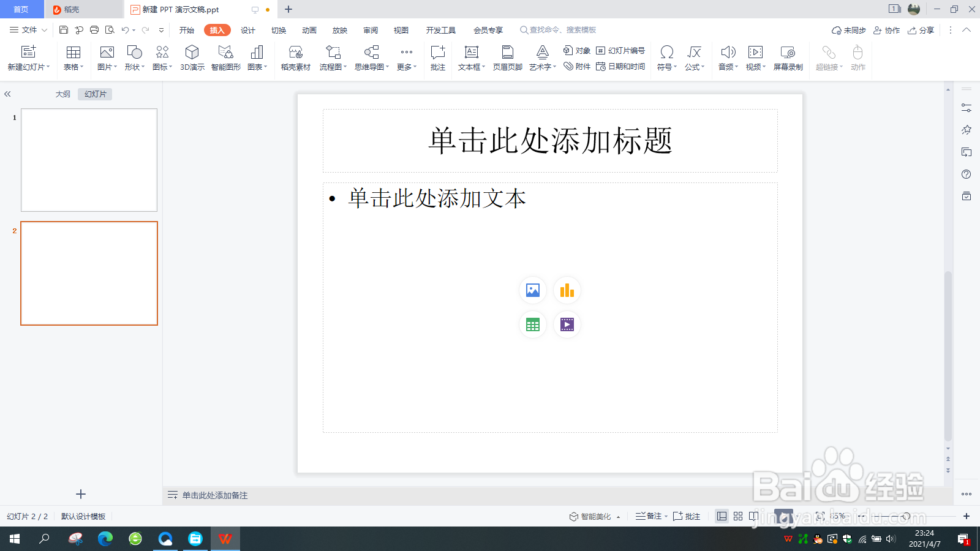Open the 3D演示 tool
980x551 pixels.
click(192, 58)
